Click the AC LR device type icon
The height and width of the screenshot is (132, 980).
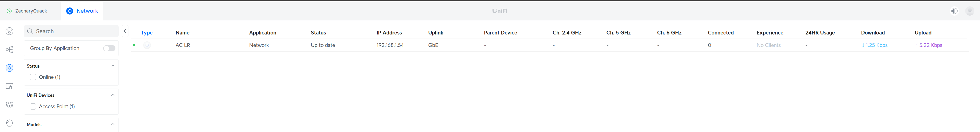click(147, 45)
